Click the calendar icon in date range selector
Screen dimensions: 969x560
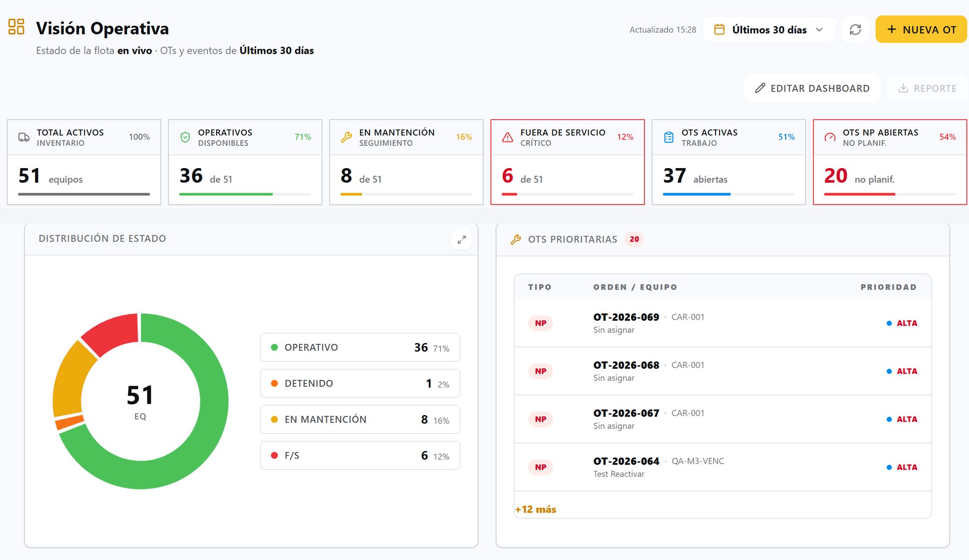(719, 30)
